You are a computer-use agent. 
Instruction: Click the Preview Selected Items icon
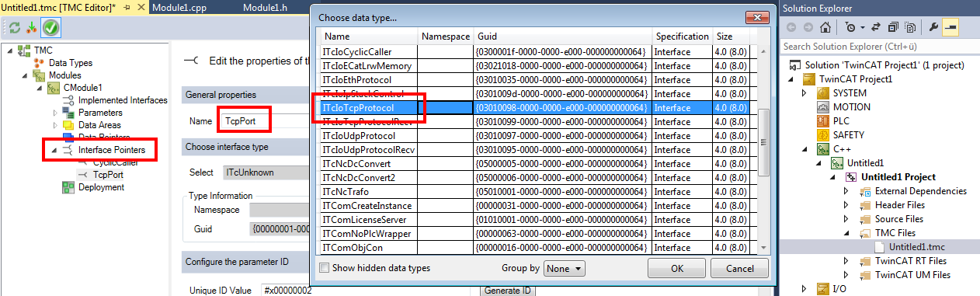tap(950, 27)
